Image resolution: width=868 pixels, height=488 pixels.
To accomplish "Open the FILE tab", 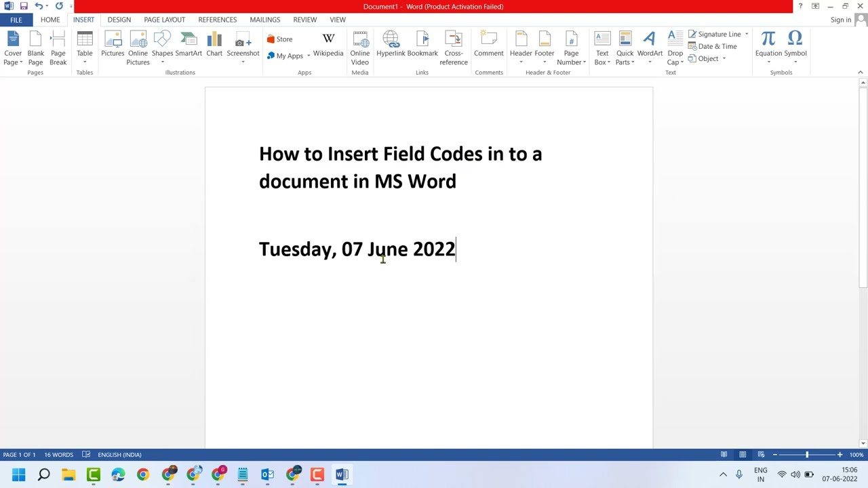I will tap(16, 20).
